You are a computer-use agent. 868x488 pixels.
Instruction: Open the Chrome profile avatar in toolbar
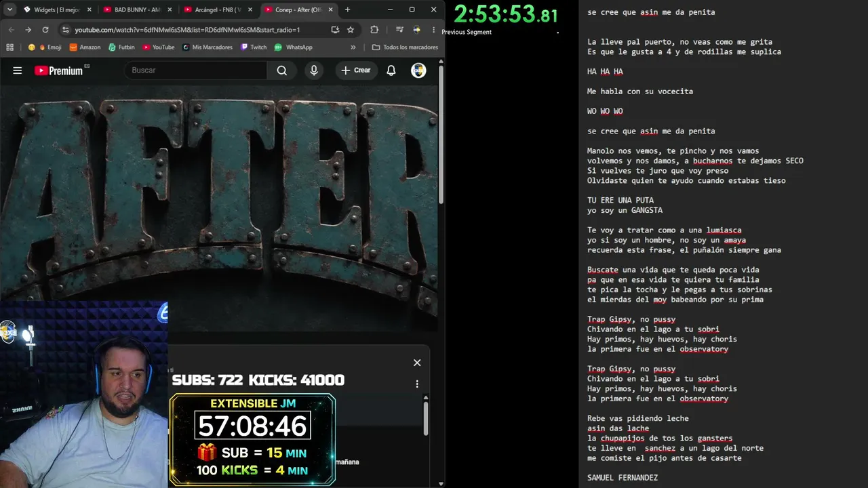click(x=416, y=30)
